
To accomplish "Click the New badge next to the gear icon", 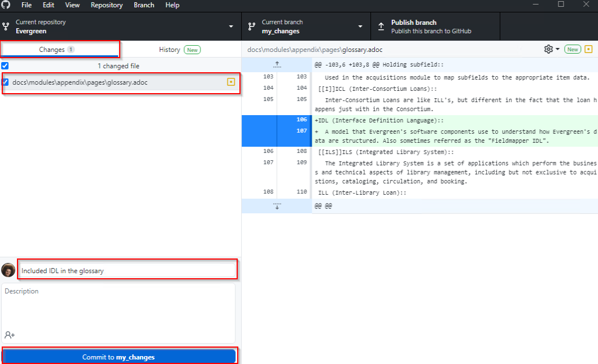I will point(572,49).
